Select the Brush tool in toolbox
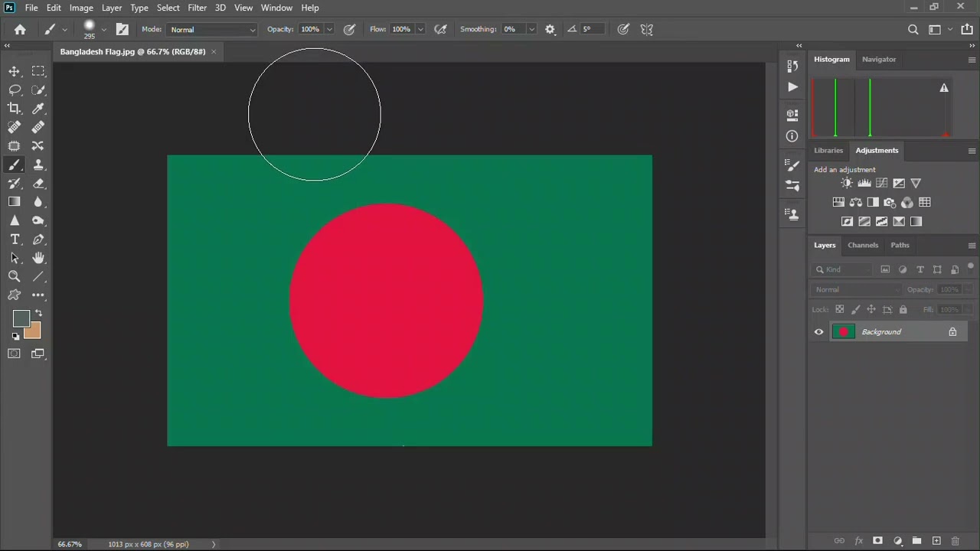The height and width of the screenshot is (551, 980). (x=15, y=165)
